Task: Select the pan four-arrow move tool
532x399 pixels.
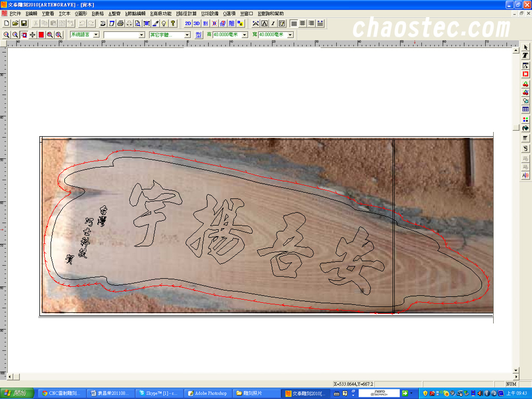Action: point(32,35)
